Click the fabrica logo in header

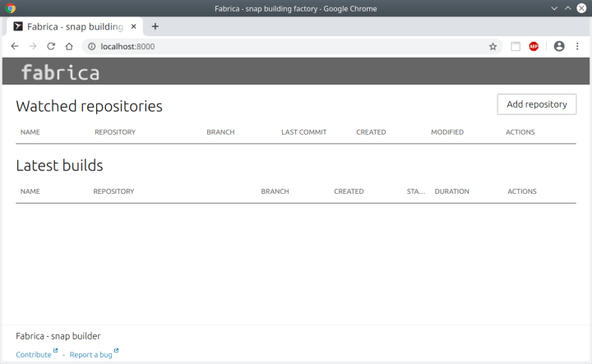point(60,72)
